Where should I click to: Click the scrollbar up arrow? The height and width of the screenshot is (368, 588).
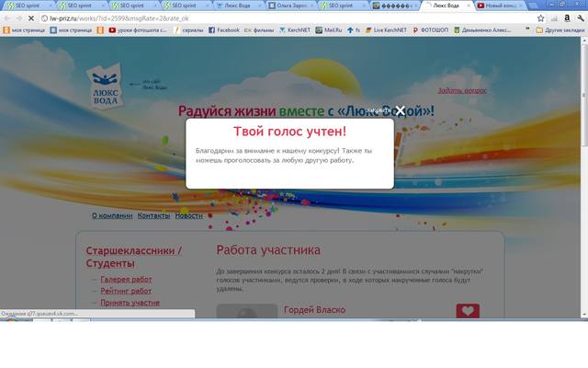click(x=584, y=40)
